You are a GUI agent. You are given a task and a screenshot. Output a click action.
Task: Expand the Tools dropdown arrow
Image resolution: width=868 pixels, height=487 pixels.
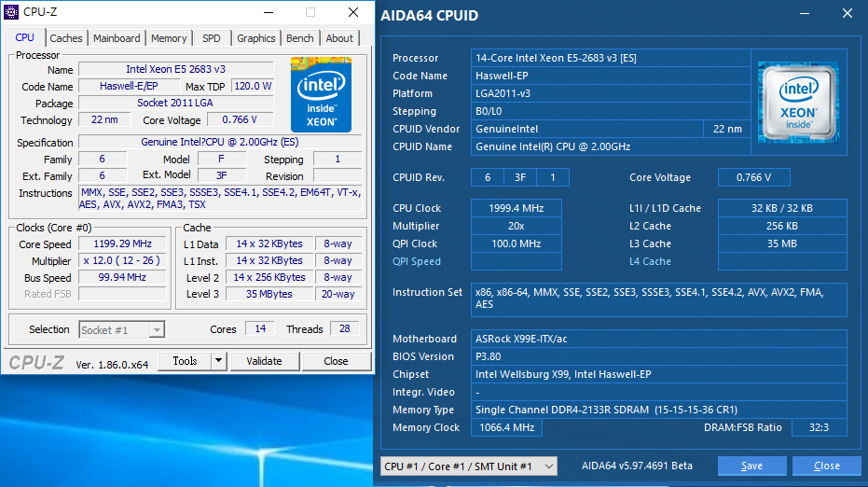pyautogui.click(x=218, y=361)
